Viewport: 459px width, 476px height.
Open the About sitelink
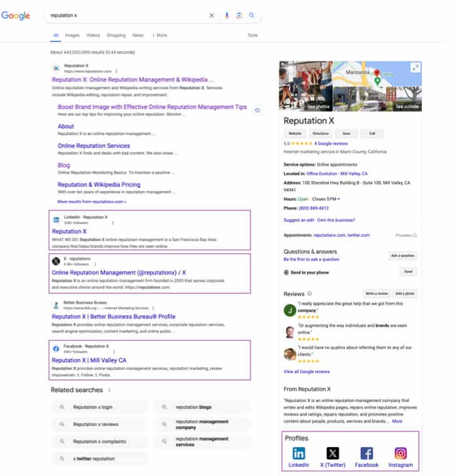pos(65,126)
